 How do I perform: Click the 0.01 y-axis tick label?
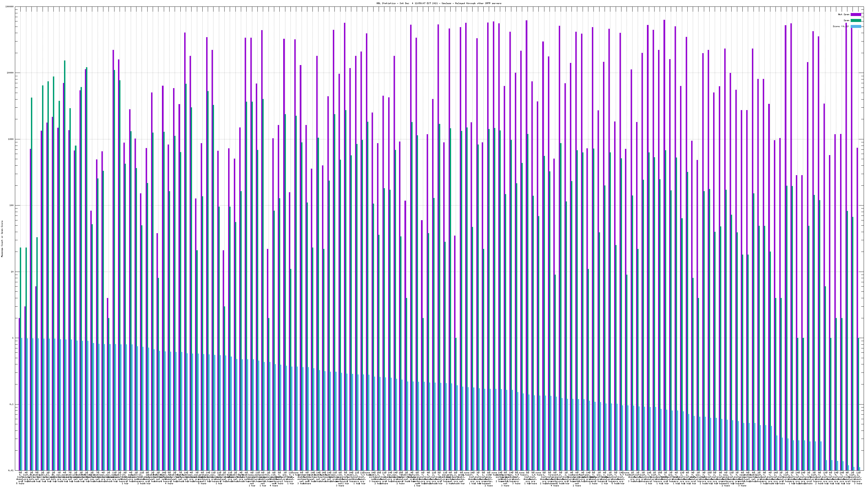(11, 470)
